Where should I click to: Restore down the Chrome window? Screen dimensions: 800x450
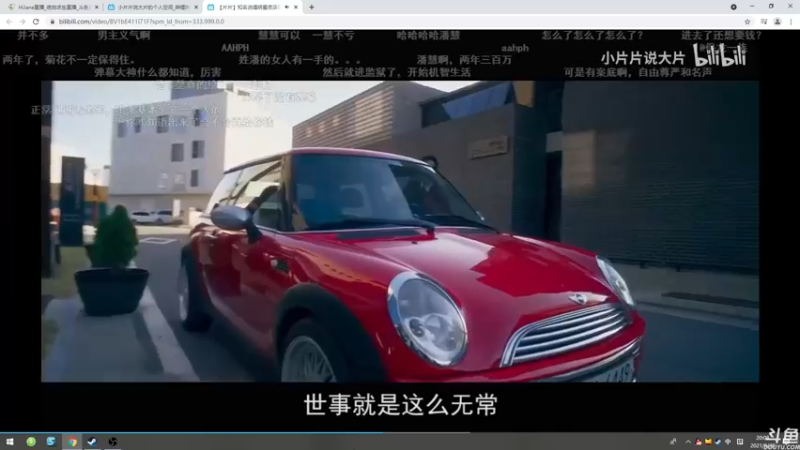(x=771, y=7)
